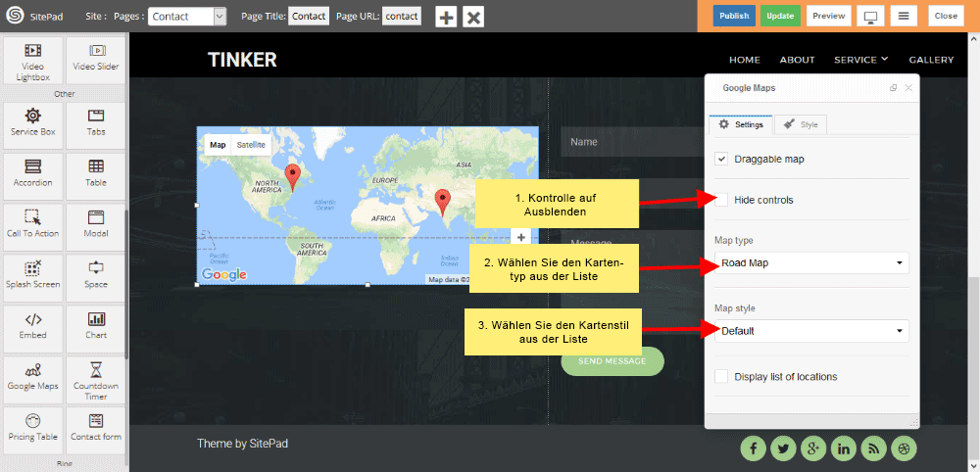Close the Google Maps settings panel
Viewport: 980px width, 472px height.
(908, 88)
